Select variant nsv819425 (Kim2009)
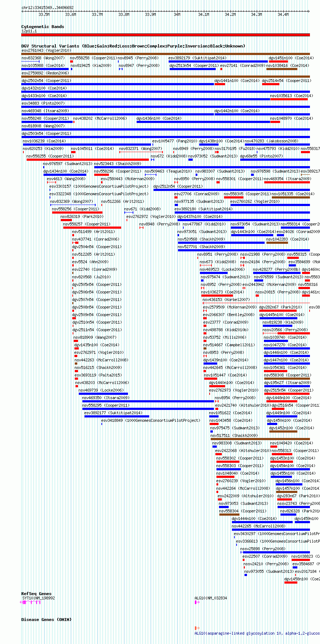 point(91,65)
